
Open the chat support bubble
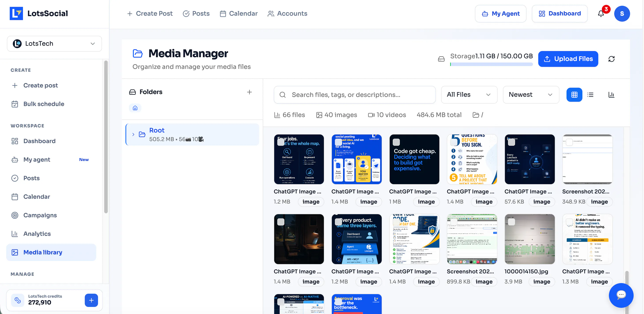621,295
